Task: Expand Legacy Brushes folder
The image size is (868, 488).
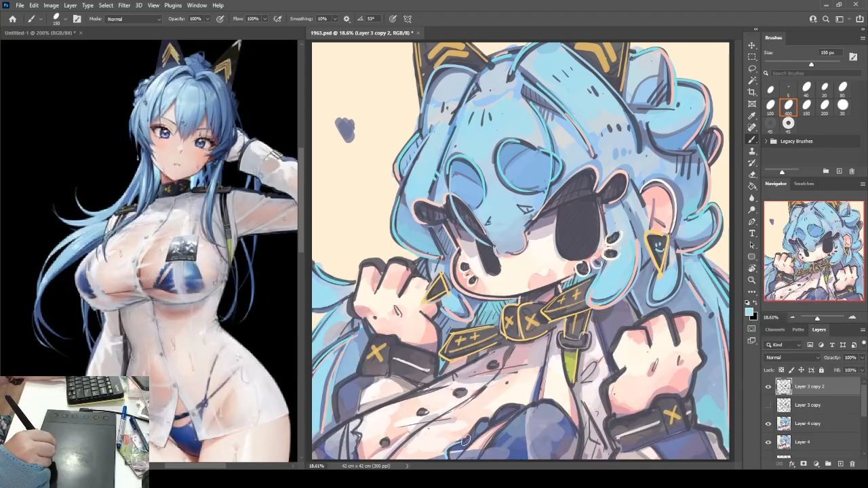Action: (766, 141)
